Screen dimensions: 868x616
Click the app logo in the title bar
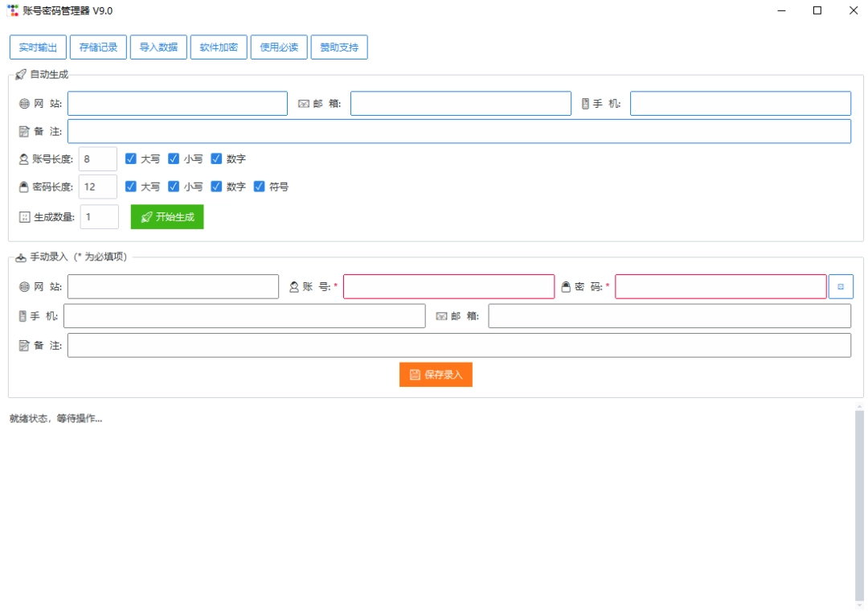(13, 10)
